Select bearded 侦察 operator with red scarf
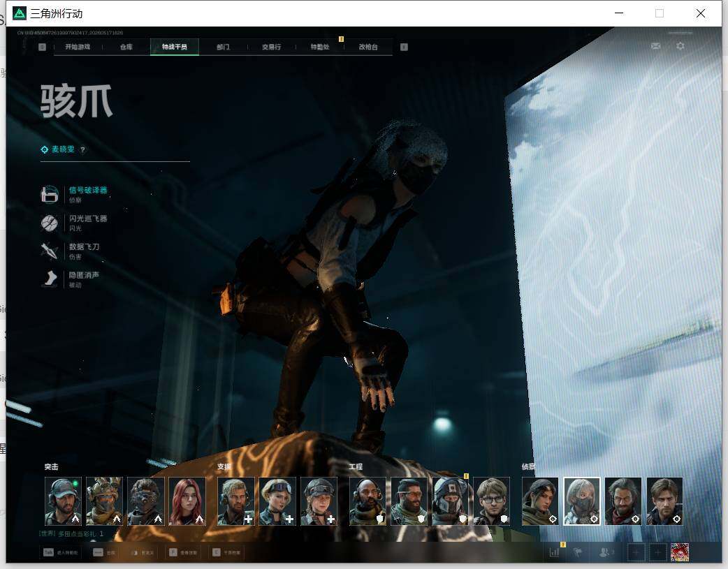 [x=623, y=501]
